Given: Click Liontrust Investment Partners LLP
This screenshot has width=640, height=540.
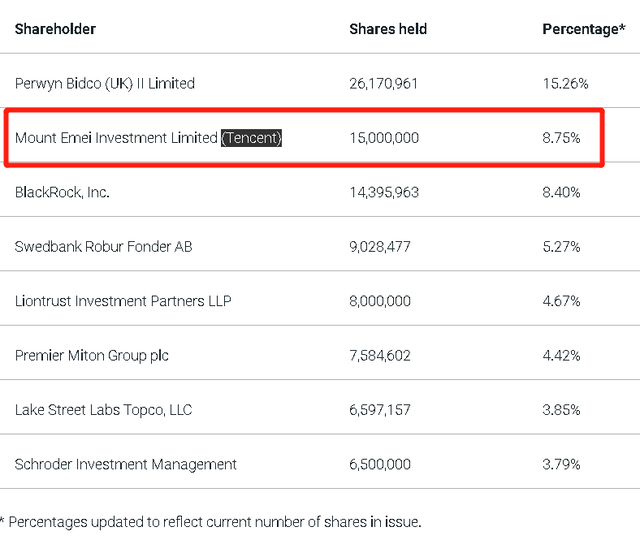Looking at the screenshot, I should (x=123, y=301).
